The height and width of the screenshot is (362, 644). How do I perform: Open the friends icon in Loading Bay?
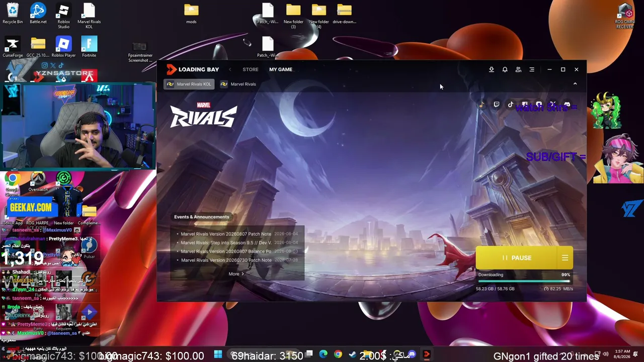coord(518,69)
